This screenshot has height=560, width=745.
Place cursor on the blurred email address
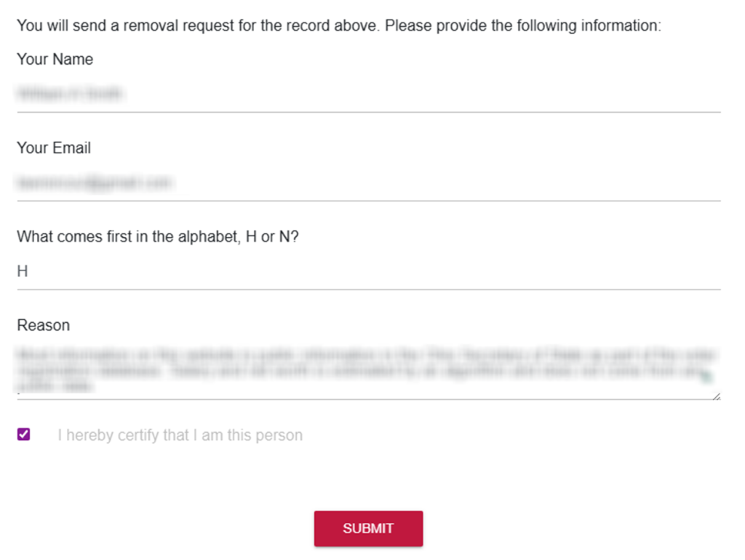pyautogui.click(x=95, y=183)
